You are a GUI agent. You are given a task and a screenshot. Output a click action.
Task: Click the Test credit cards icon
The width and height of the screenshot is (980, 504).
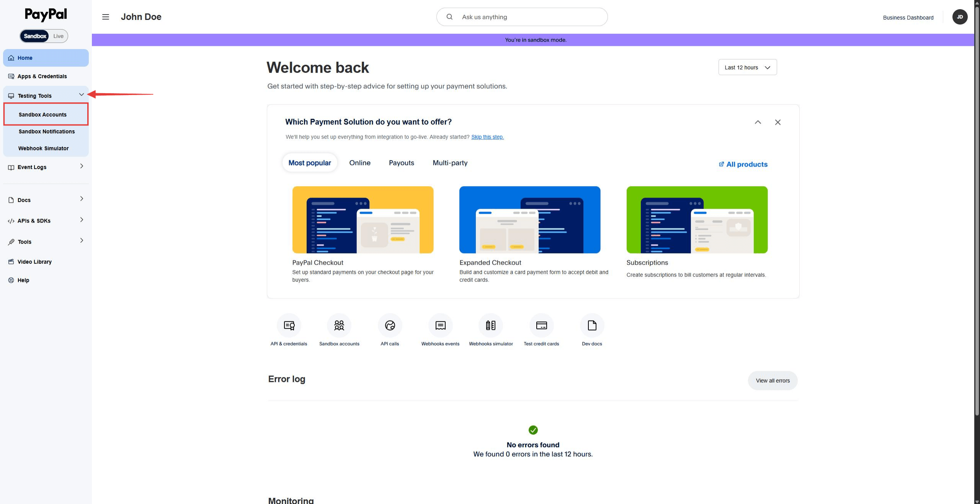541,325
